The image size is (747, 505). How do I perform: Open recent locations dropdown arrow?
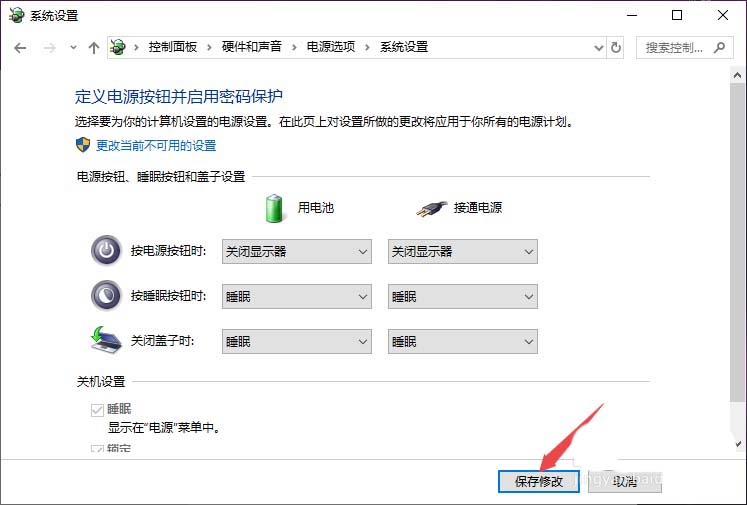[73, 48]
